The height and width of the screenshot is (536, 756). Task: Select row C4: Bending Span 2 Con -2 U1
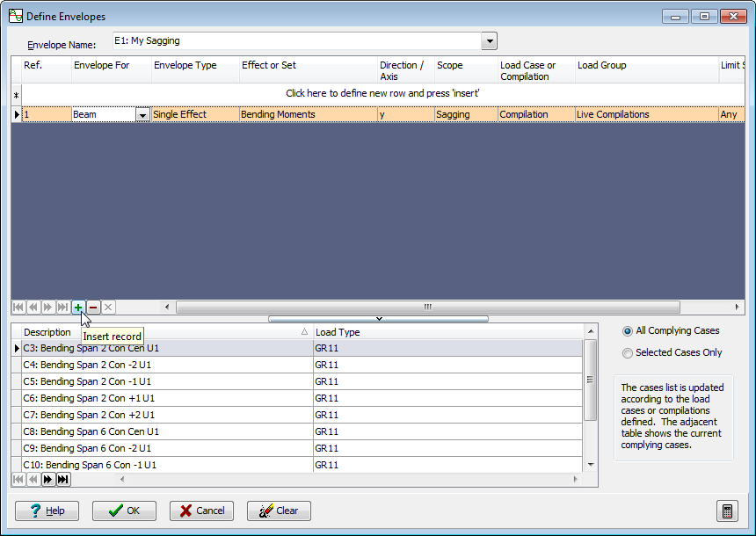[302, 365]
